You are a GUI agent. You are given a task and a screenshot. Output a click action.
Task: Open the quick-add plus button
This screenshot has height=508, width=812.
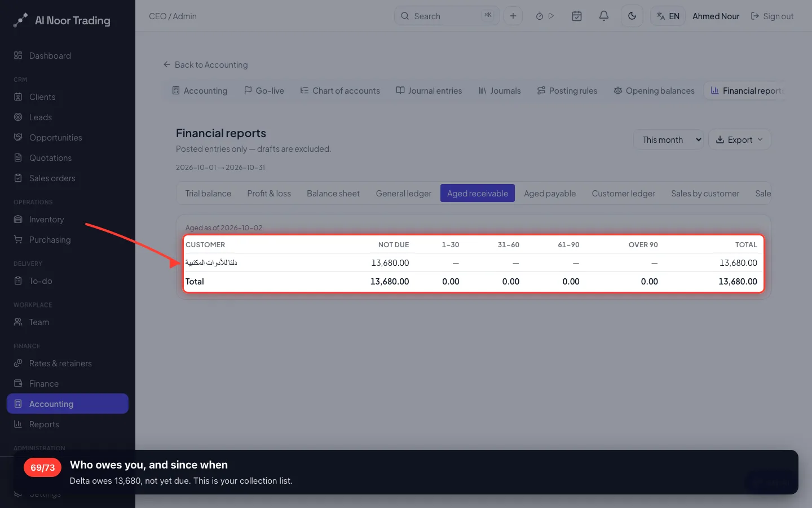513,16
